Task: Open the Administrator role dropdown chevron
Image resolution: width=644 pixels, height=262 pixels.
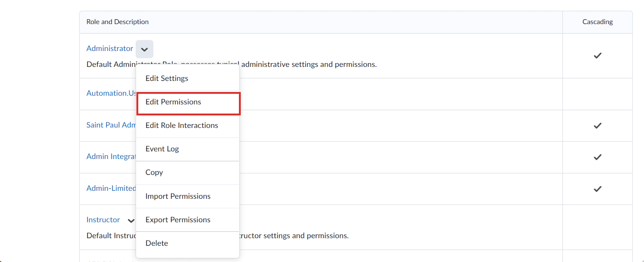Action: coord(144,49)
